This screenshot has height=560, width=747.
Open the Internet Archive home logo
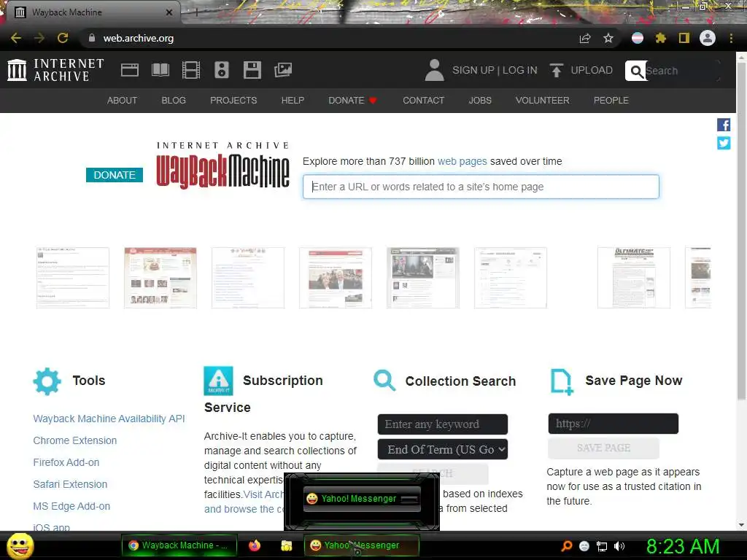[55, 70]
